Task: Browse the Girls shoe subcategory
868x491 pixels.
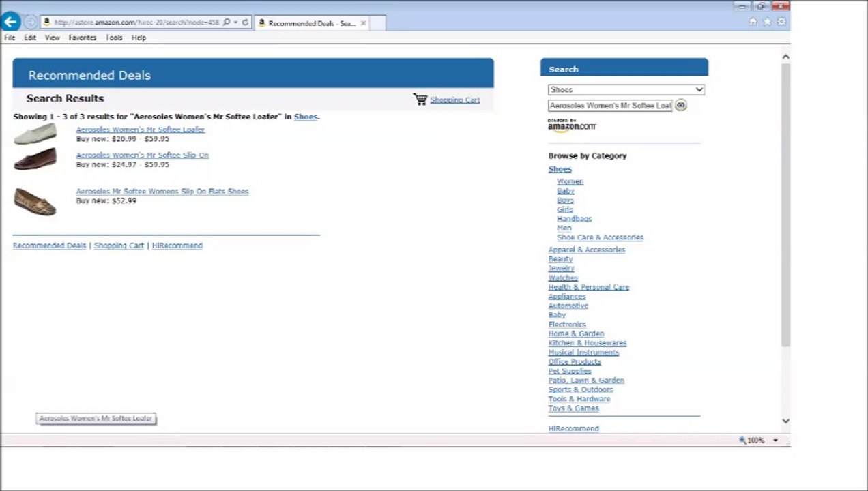Action: 564,210
